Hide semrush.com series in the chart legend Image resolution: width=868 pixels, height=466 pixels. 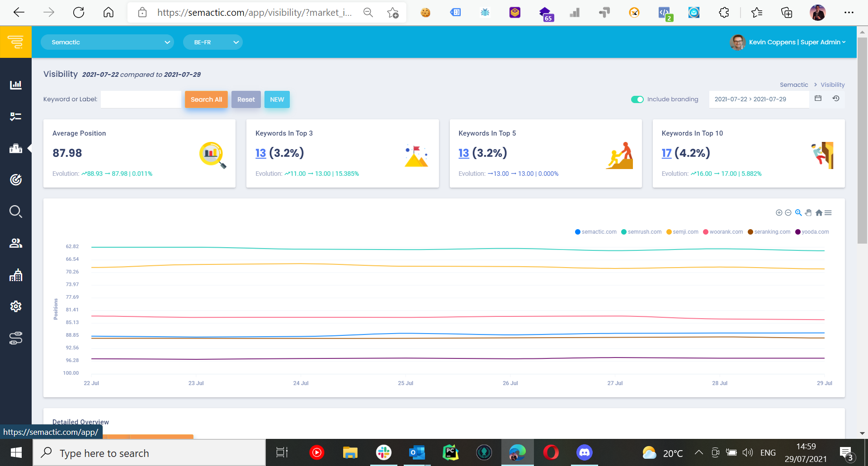click(642, 231)
